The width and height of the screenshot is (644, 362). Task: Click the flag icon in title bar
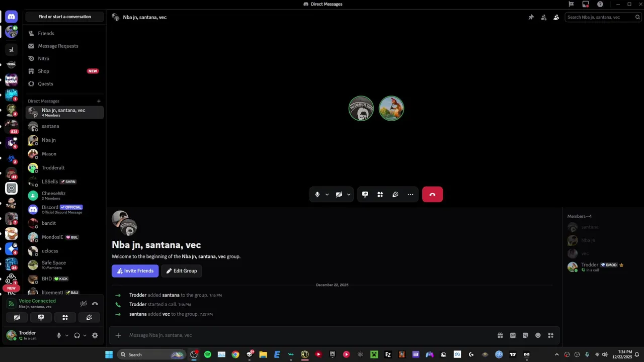click(571, 4)
